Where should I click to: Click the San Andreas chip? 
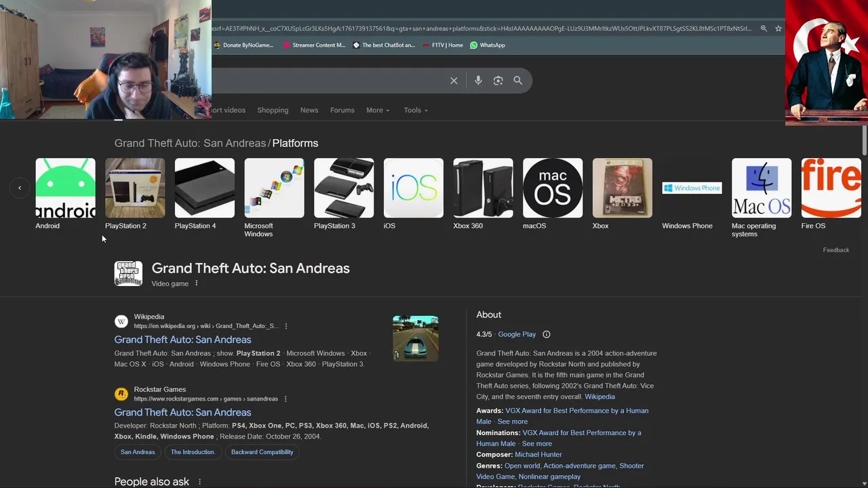pos(138,452)
